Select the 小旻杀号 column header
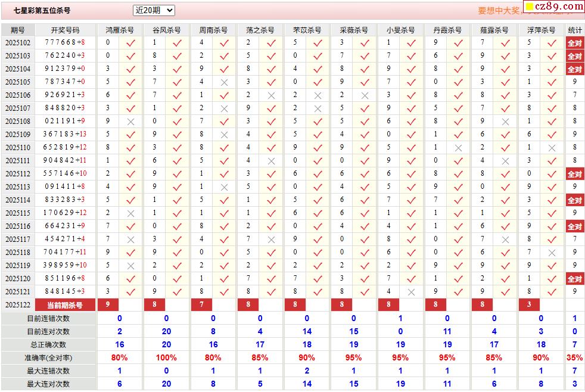The image size is (585, 392). [x=401, y=30]
